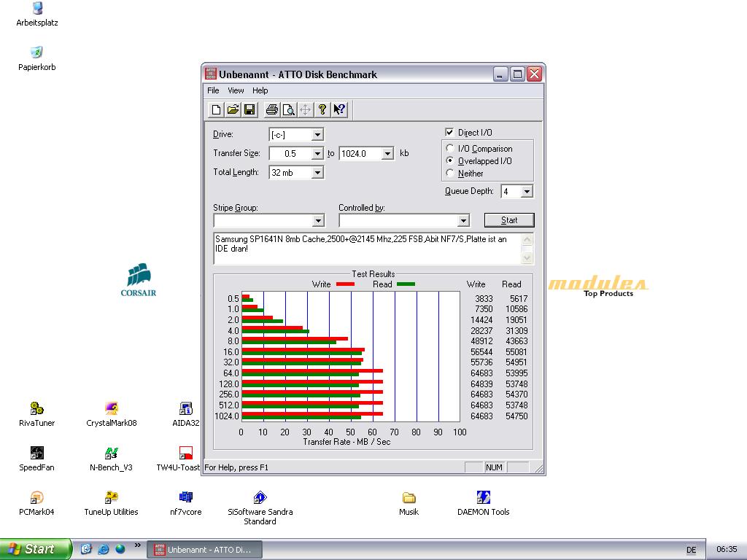Click the 5617 read value
The image size is (747, 560).
519,298
